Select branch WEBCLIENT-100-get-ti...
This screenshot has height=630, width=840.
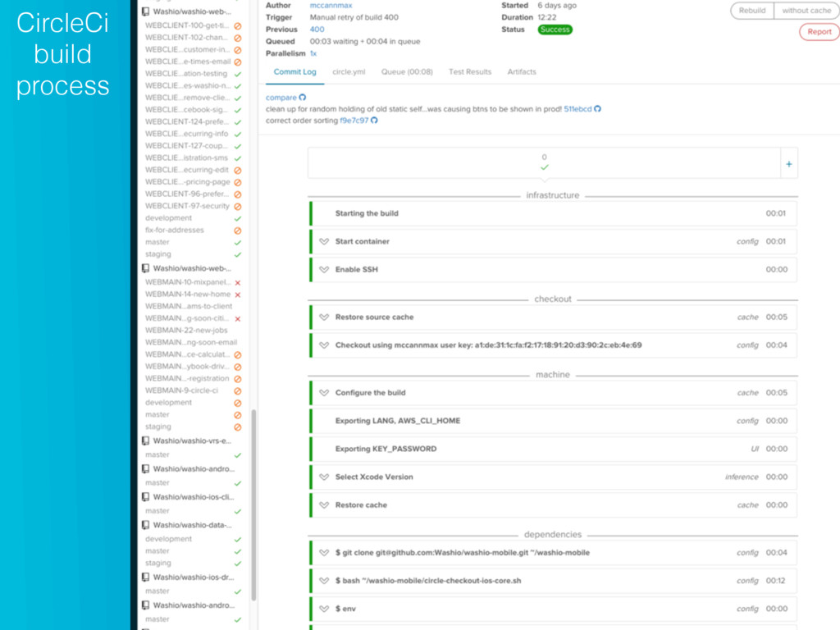186,25
